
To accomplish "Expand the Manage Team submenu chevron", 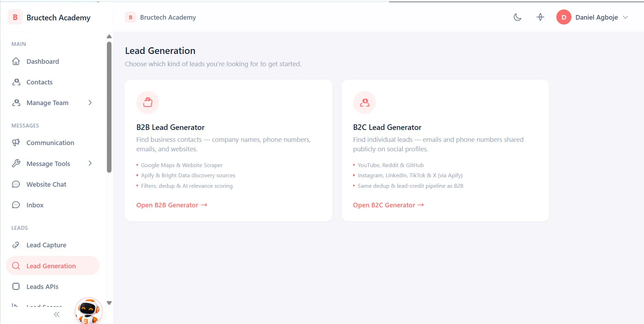I will (90, 103).
